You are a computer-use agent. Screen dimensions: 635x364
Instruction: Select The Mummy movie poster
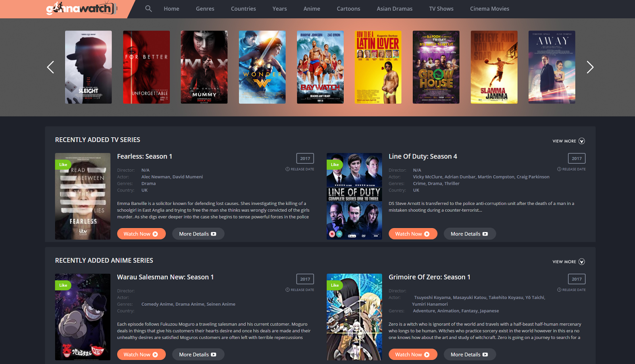204,67
